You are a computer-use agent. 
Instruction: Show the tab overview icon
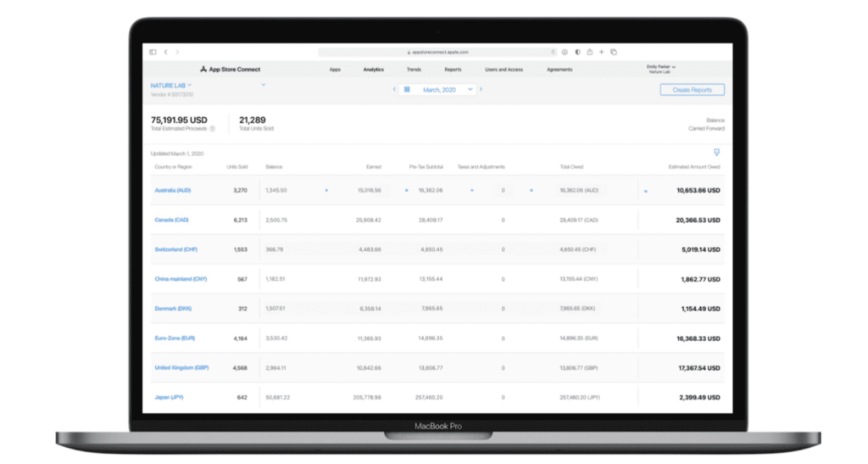[614, 52]
